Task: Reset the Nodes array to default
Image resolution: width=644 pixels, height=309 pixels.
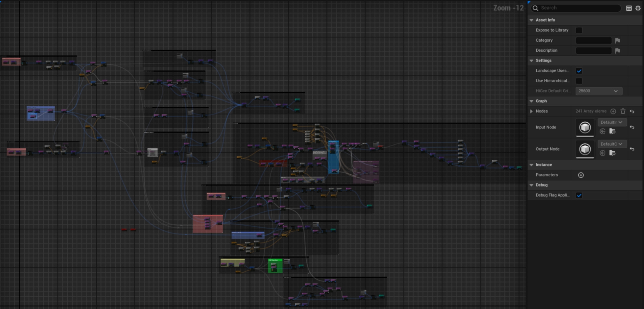Action: click(x=632, y=111)
